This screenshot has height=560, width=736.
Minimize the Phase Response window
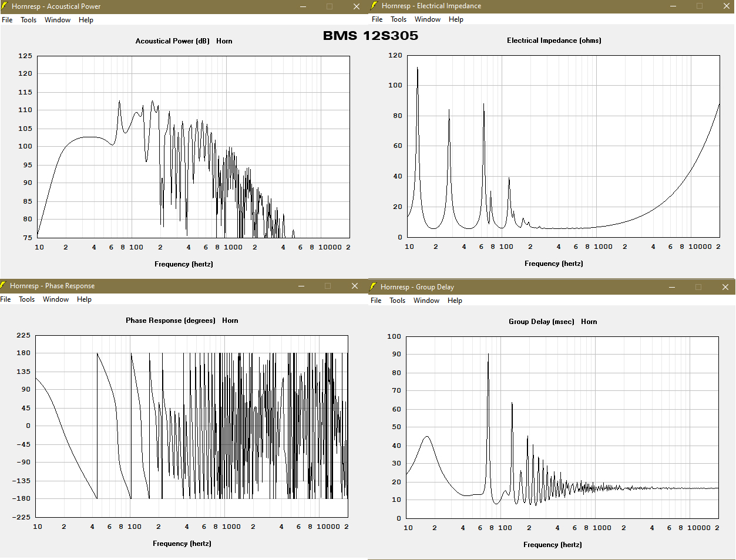tap(301, 286)
